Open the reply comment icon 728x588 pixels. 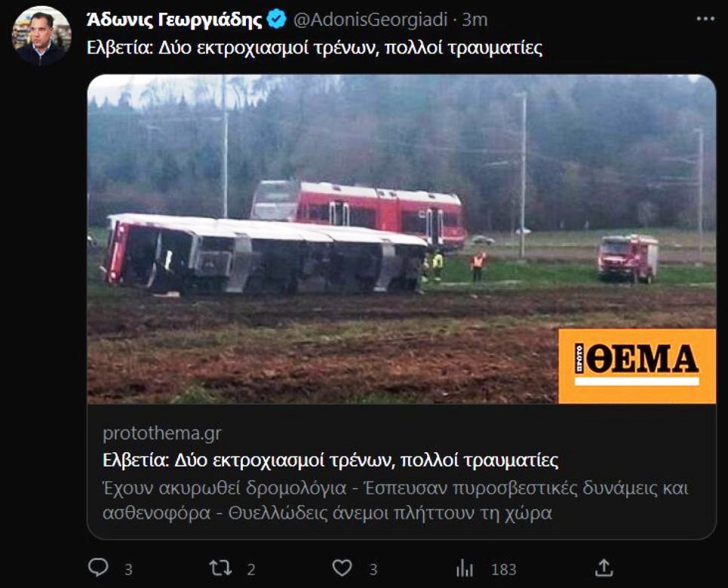point(98,568)
